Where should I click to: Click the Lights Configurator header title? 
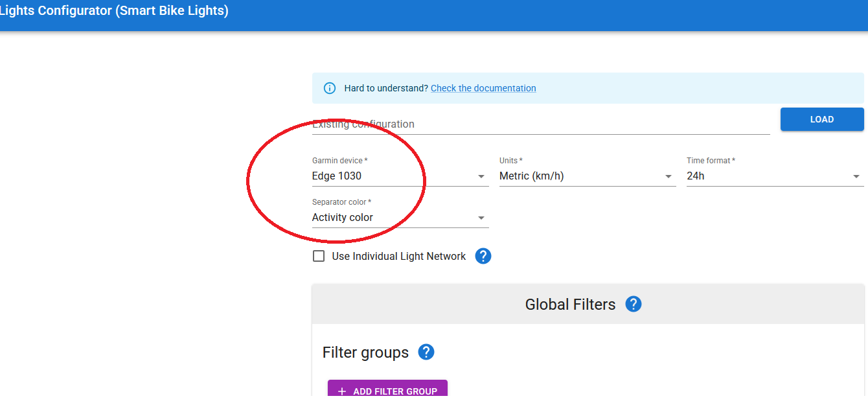point(114,11)
